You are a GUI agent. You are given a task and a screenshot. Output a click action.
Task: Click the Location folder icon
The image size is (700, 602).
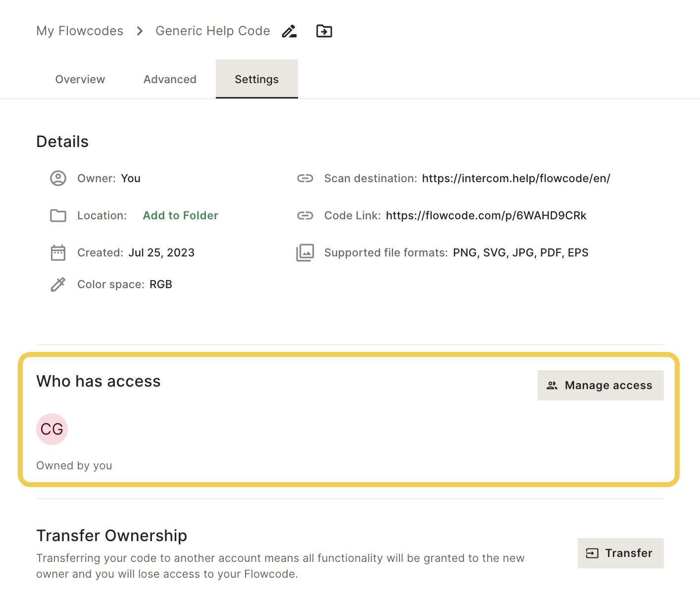pos(58,216)
